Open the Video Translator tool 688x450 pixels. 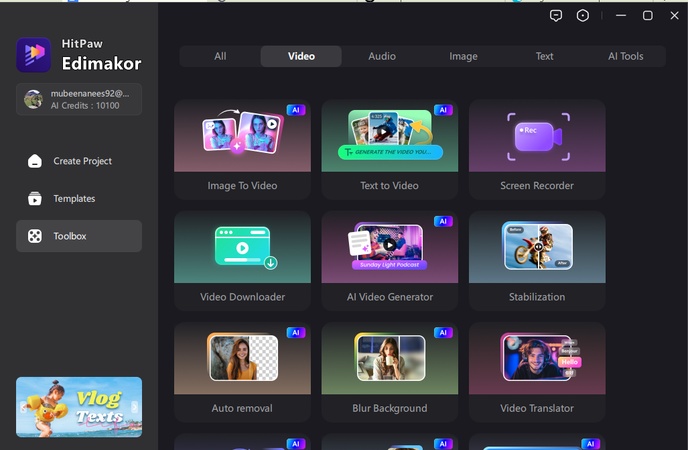[537, 372]
